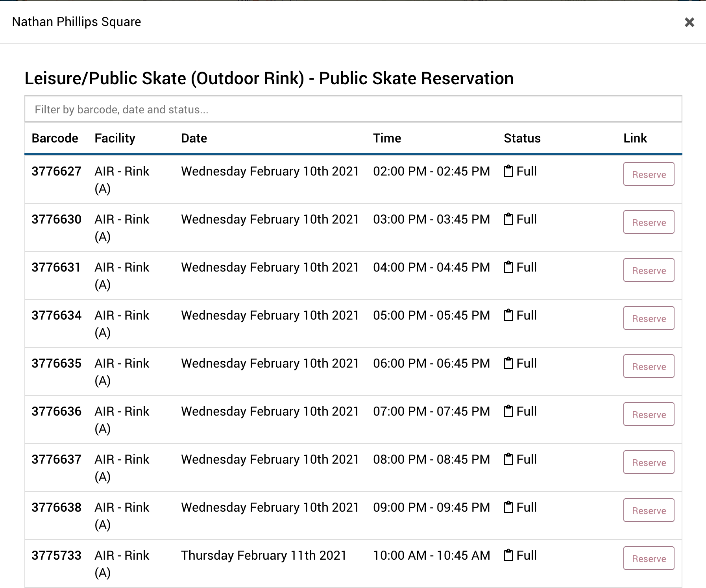Image resolution: width=706 pixels, height=588 pixels.
Task: Click clipboard icon for barcode 3776638 status
Action: click(x=508, y=507)
